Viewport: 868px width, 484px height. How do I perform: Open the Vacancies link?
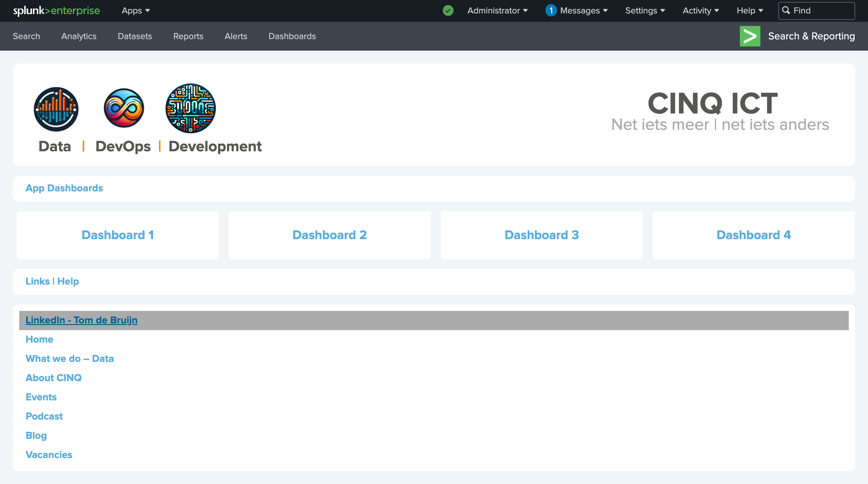coord(49,454)
